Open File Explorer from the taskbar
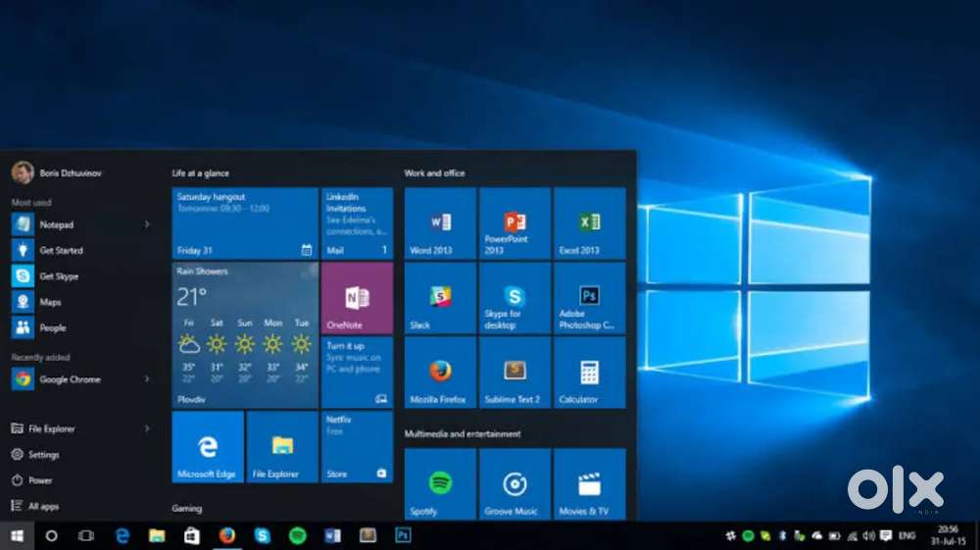The width and height of the screenshot is (980, 550). 157,535
